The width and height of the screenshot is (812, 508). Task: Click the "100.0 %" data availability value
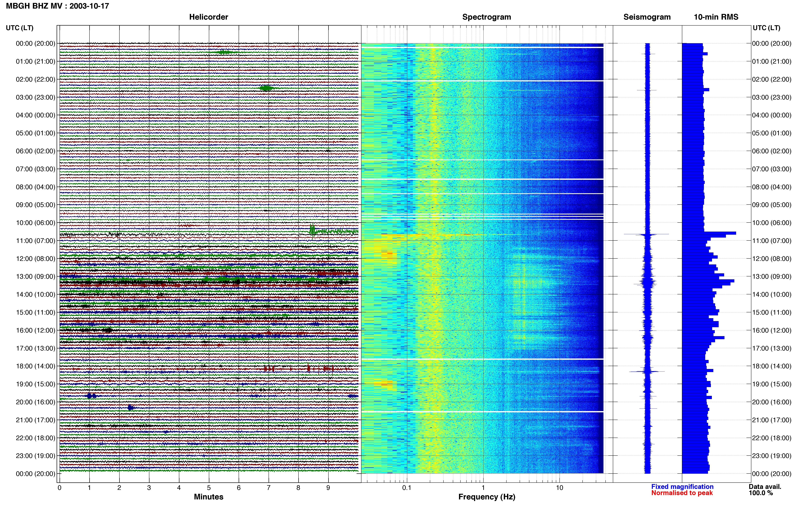click(761, 493)
